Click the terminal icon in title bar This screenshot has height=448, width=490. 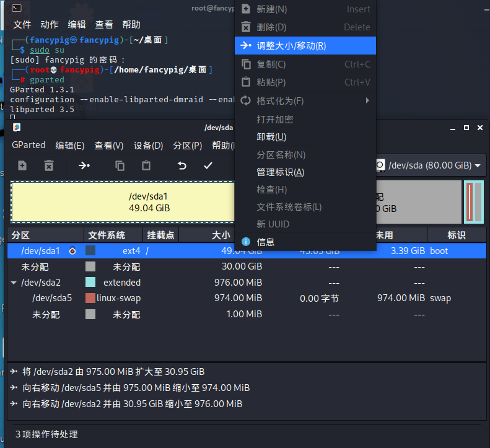pos(17,8)
